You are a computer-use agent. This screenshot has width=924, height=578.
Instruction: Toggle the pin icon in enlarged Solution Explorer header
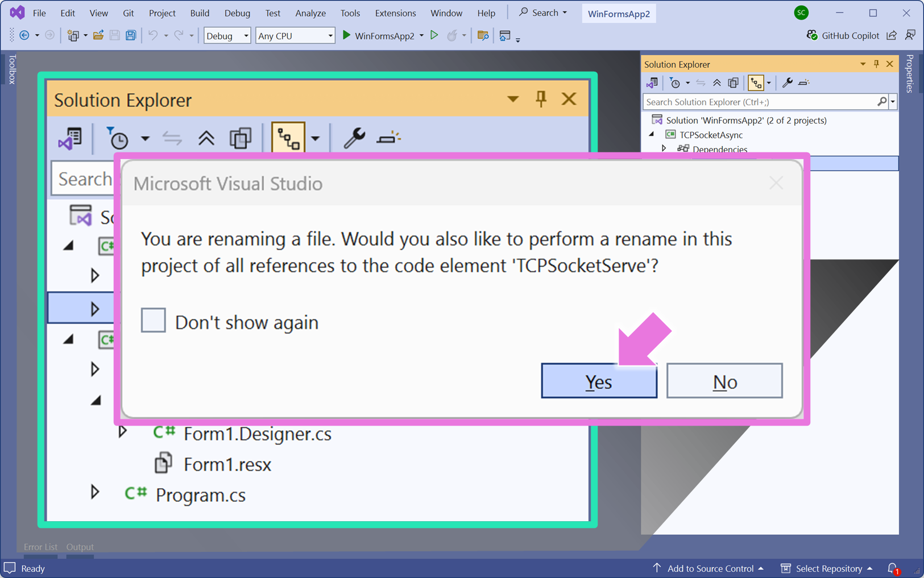point(541,99)
